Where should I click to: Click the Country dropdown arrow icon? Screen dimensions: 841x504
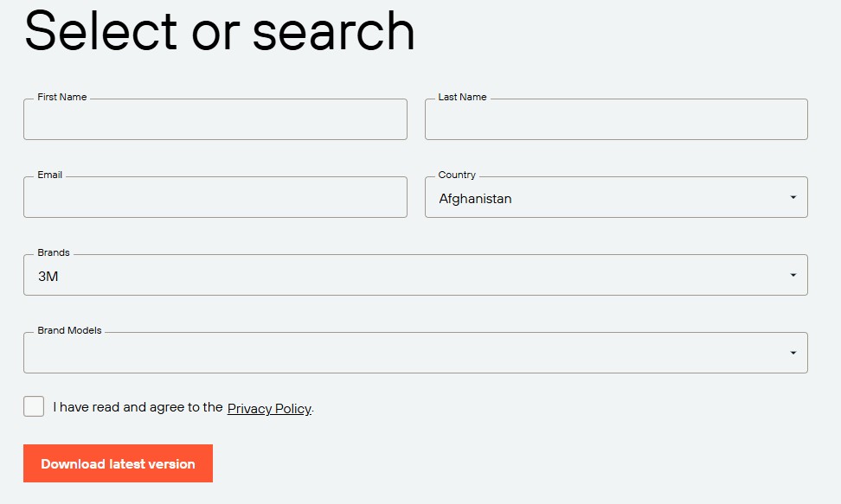pos(793,198)
